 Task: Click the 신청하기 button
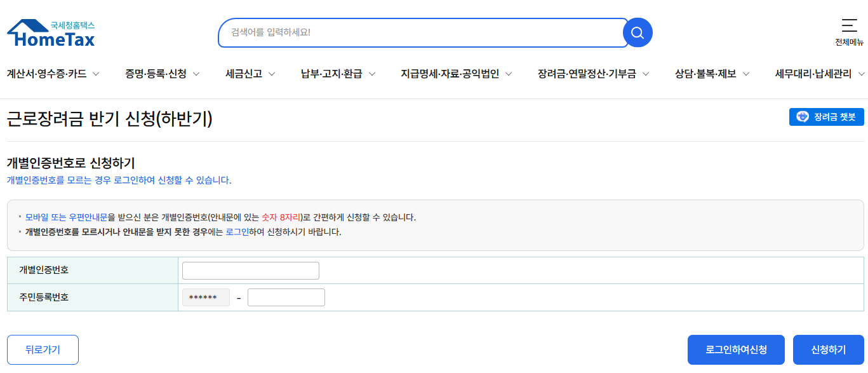pyautogui.click(x=829, y=349)
